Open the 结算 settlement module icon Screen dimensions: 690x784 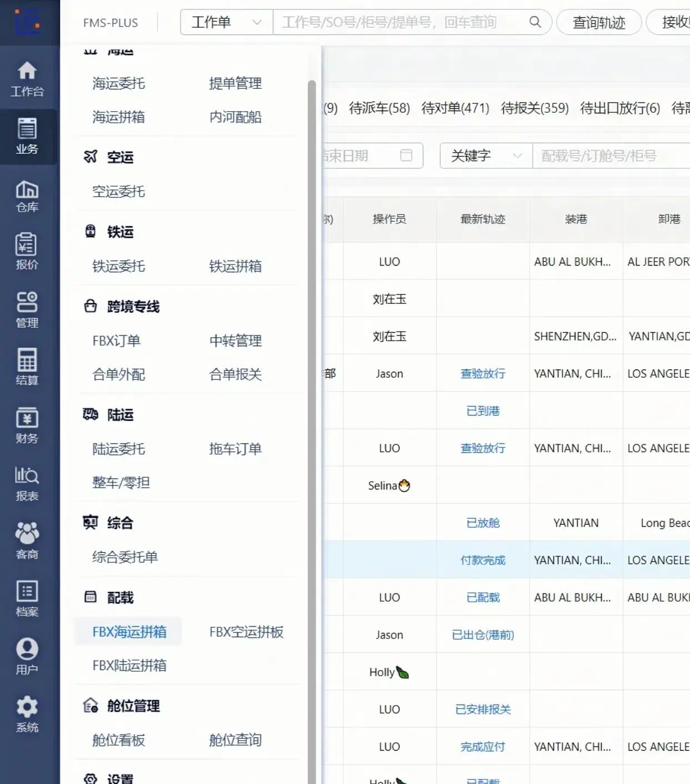click(x=28, y=367)
